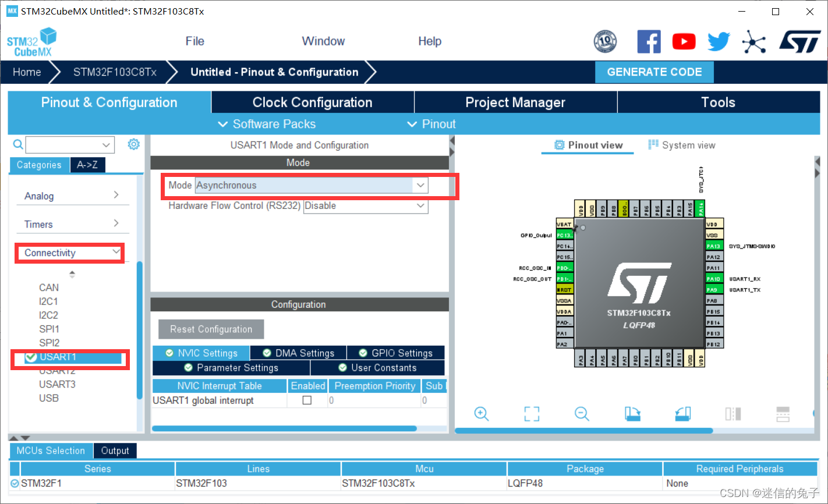Open the Pinout & Configuration tab

tap(109, 102)
